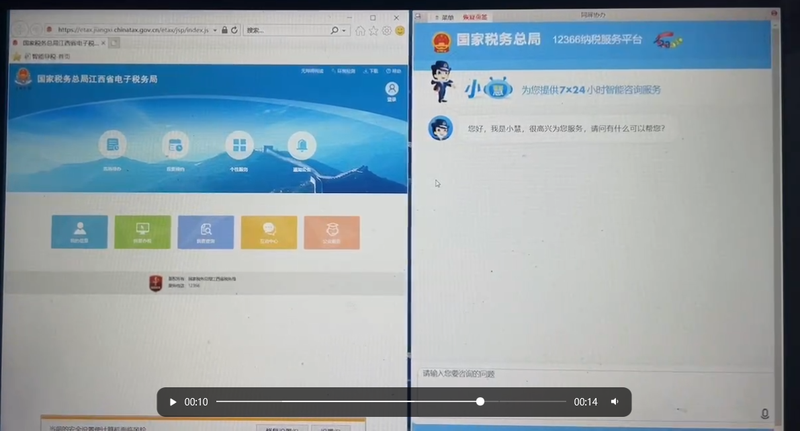Click the 国家税务总局江西省电子税务局 logo emblem
This screenshot has width=800, height=431.
tap(22, 79)
